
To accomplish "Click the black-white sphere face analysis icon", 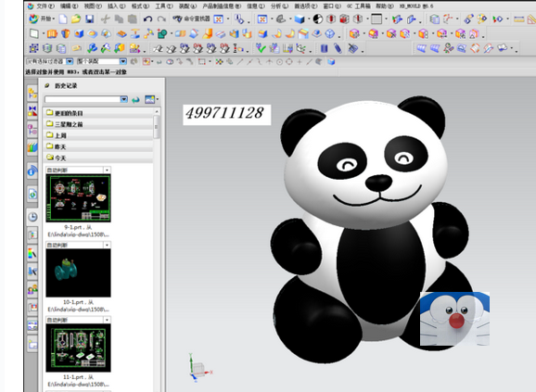I will point(318,19).
